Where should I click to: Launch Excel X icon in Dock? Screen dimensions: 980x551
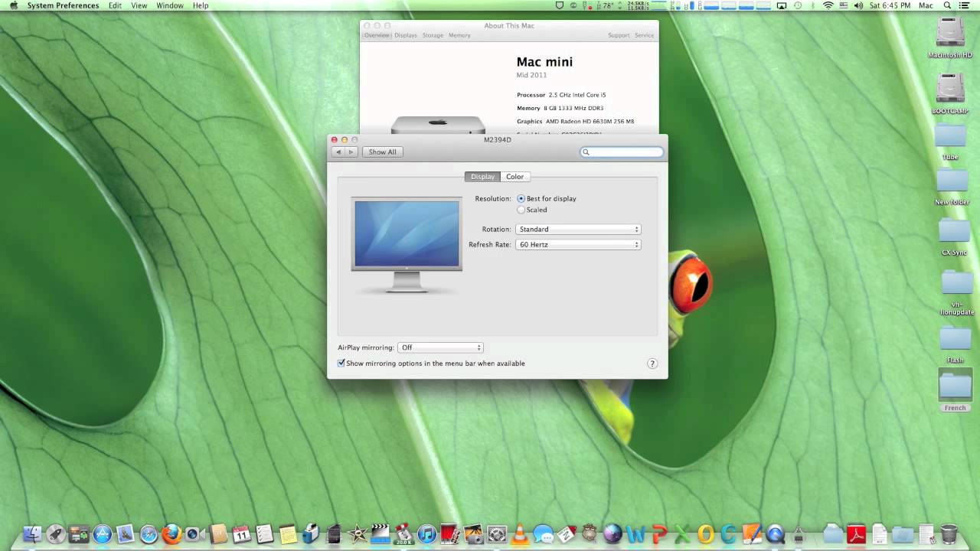tap(682, 533)
